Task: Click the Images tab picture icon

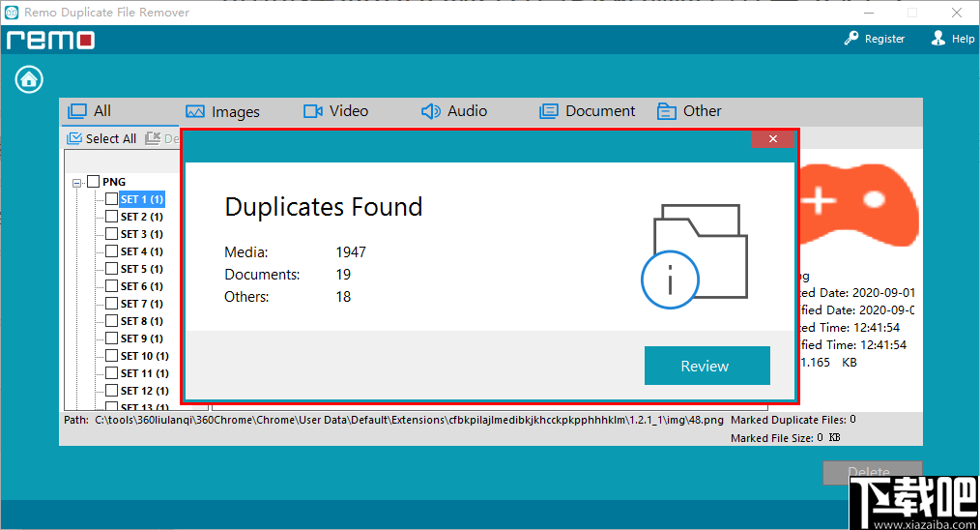Action: point(195,111)
